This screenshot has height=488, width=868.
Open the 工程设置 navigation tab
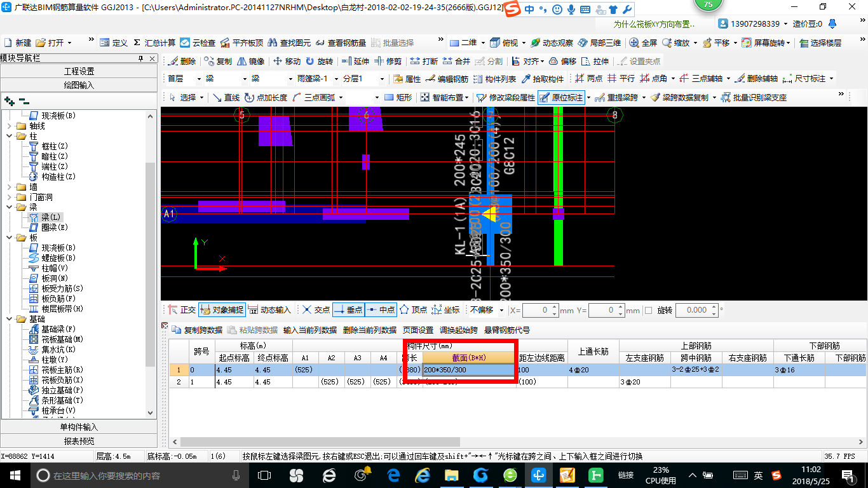(79, 71)
